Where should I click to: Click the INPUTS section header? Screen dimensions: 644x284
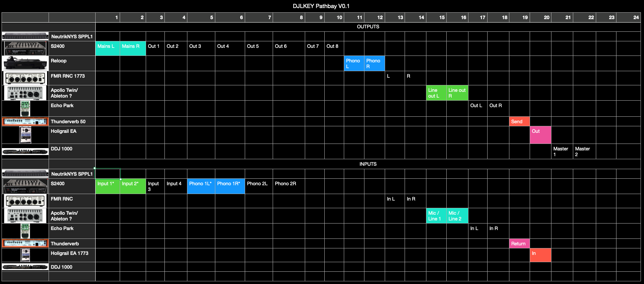click(368, 164)
